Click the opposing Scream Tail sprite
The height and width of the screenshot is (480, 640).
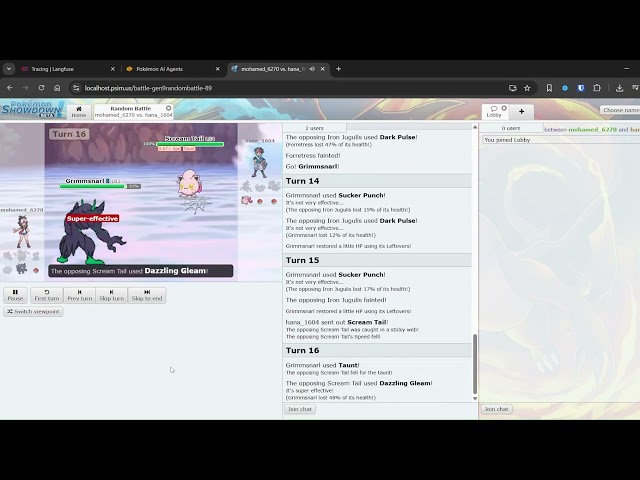189,184
